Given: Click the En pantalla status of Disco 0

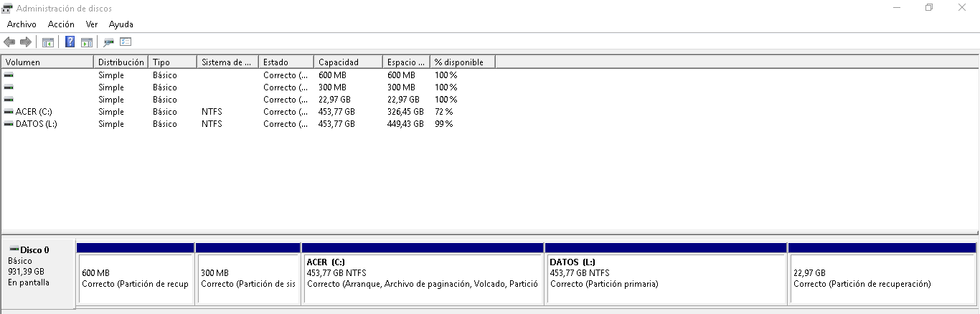Looking at the screenshot, I should pos(29,282).
